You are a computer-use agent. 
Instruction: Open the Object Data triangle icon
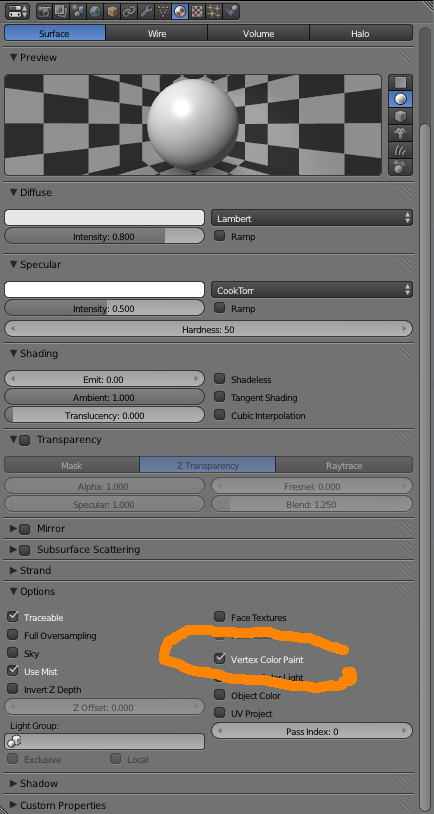[x=163, y=10]
